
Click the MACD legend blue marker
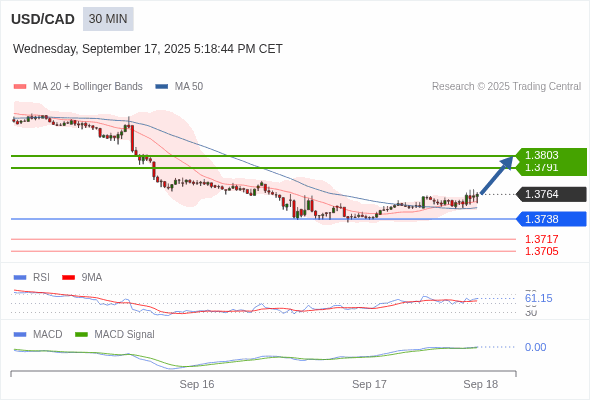tap(20, 335)
